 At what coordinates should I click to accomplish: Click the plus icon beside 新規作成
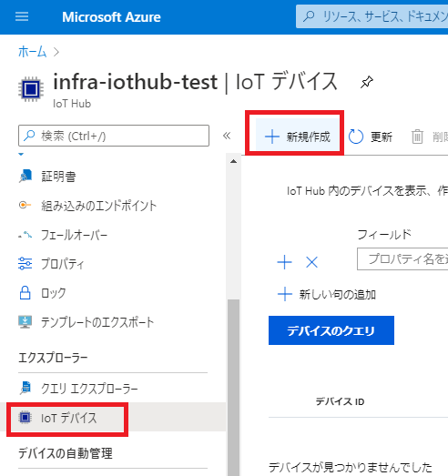tap(272, 137)
